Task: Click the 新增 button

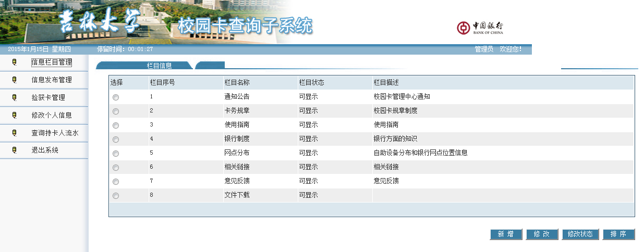Action: [506, 234]
